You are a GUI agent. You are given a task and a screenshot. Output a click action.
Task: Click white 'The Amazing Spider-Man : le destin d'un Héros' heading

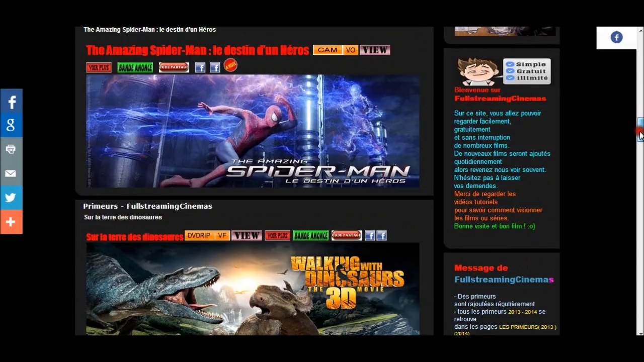pos(149,30)
